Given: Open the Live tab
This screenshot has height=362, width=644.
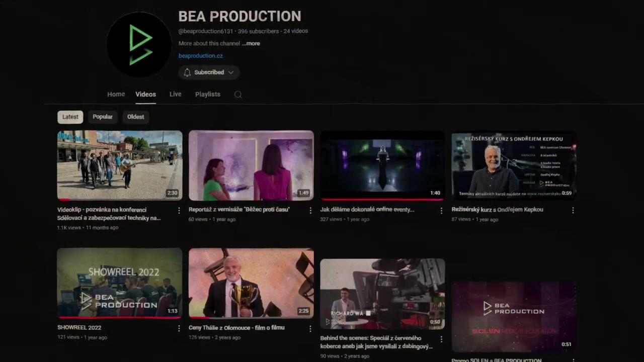Looking at the screenshot, I should click(175, 94).
